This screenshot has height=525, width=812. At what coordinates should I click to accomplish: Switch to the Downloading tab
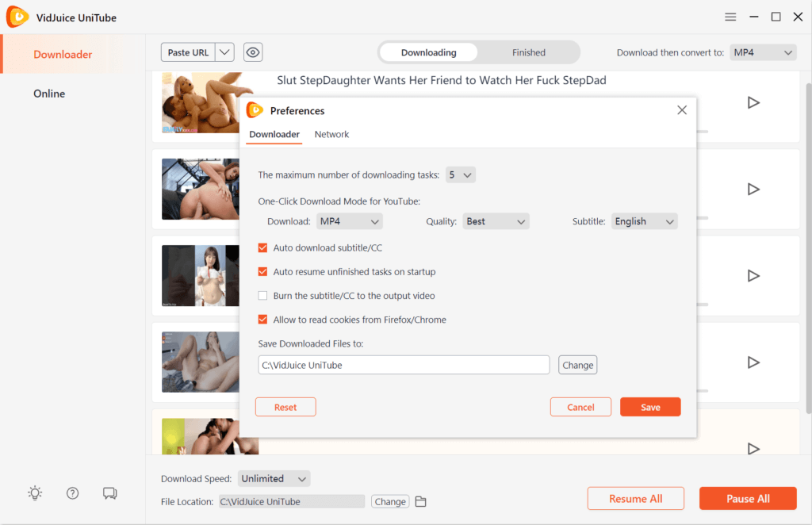[429, 52]
